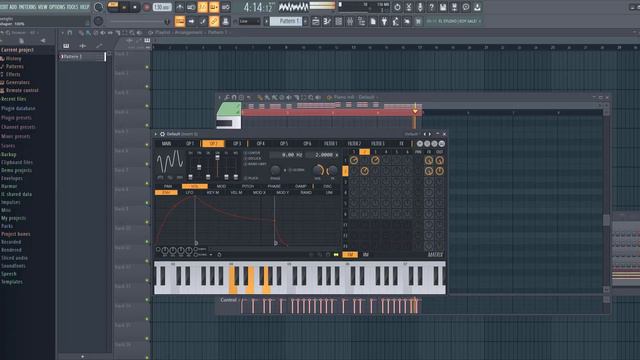
Task: Click the save project disk icon
Action: pos(443,7)
